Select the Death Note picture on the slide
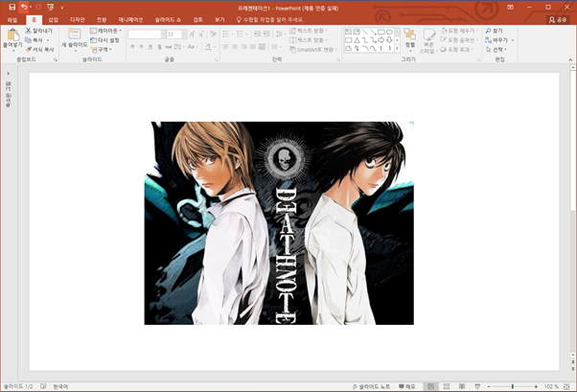The image size is (577, 392). tap(279, 223)
